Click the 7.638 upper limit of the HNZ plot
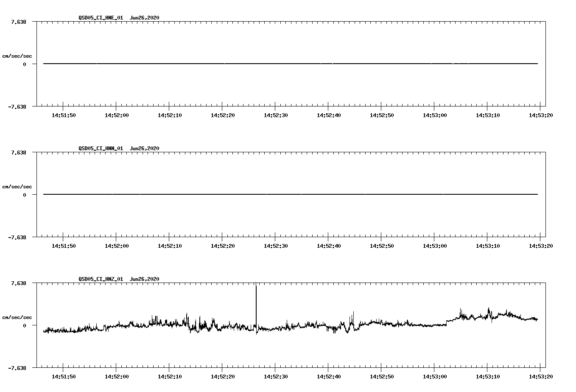This screenshot has width=576, height=392. point(19,283)
